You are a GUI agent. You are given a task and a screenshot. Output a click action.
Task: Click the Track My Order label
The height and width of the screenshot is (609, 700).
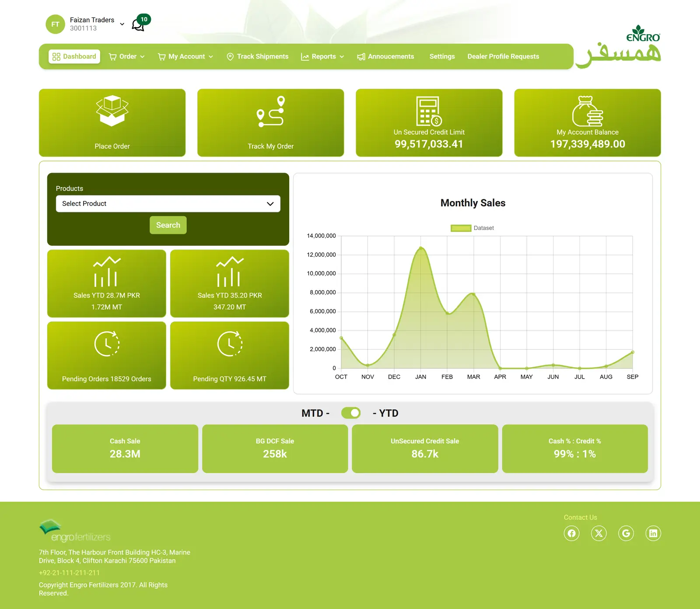(271, 146)
